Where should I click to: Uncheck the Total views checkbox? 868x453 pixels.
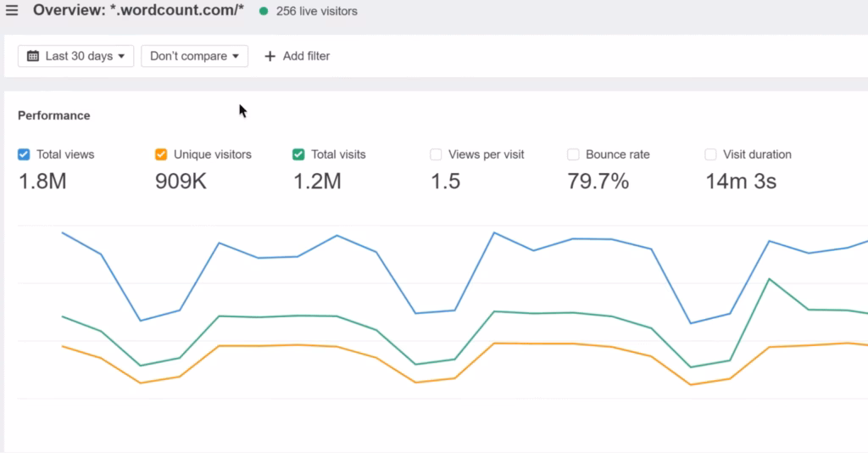pyautogui.click(x=24, y=154)
